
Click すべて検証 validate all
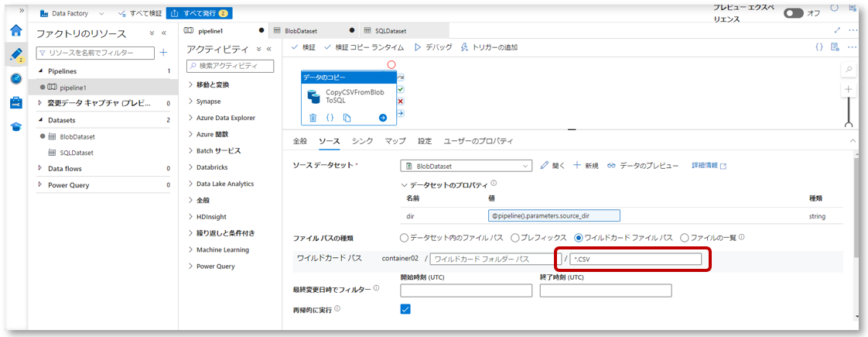[140, 12]
